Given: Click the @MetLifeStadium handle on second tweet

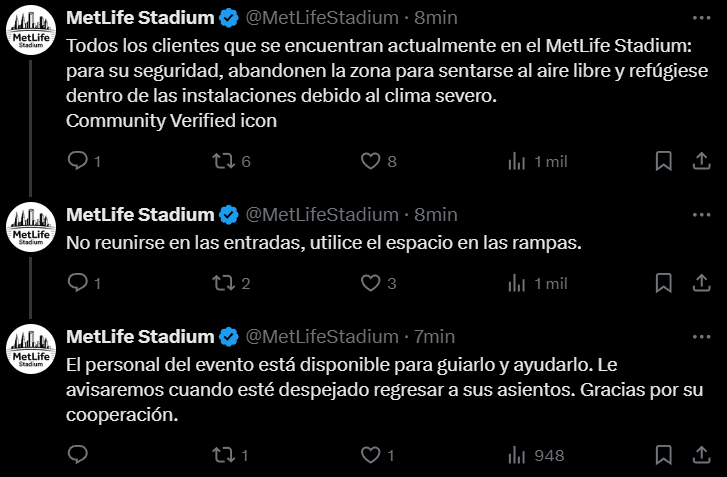Looking at the screenshot, I should click(x=321, y=214).
